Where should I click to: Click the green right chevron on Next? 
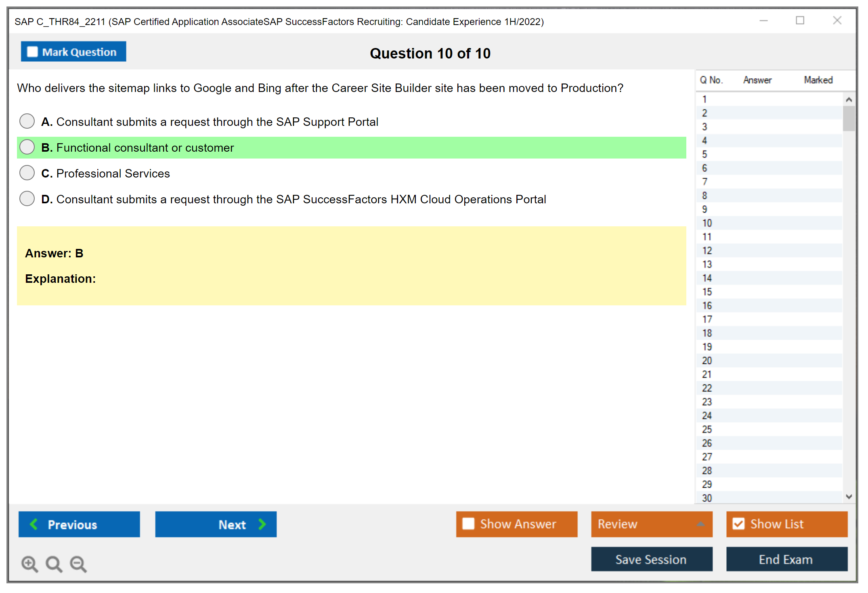tap(262, 524)
